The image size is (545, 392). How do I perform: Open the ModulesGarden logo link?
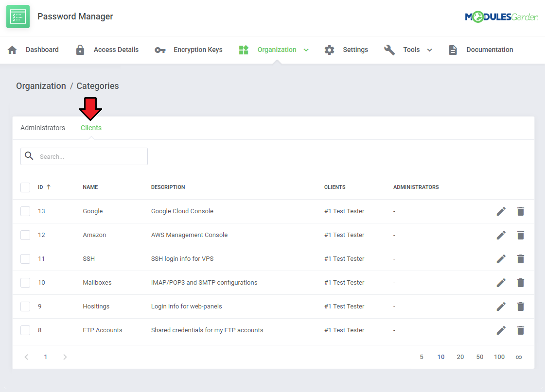(x=501, y=17)
